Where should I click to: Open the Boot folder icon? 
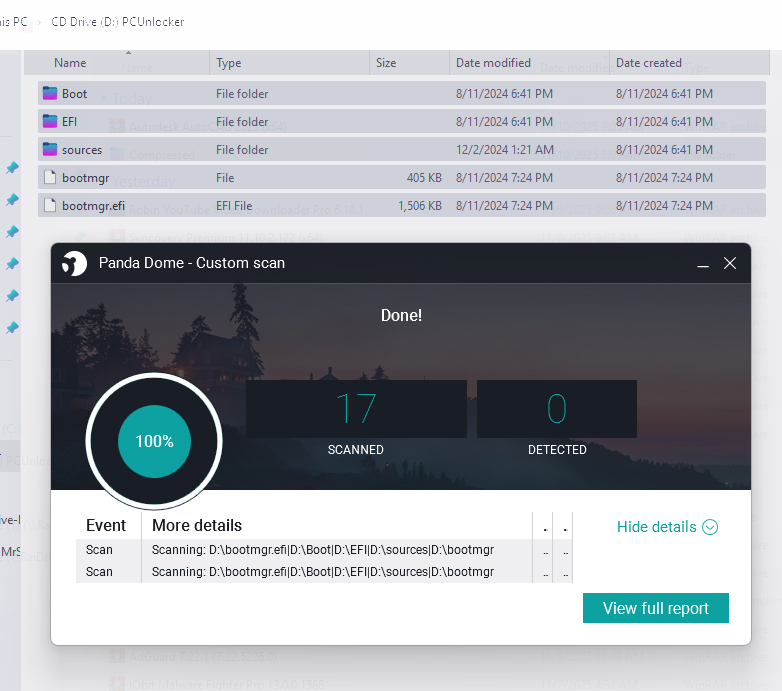(50, 93)
